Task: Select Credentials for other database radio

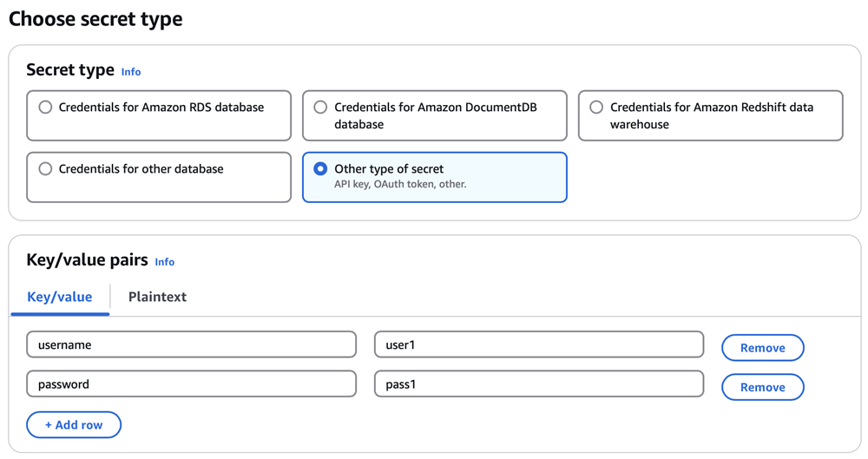Action: pos(46,169)
